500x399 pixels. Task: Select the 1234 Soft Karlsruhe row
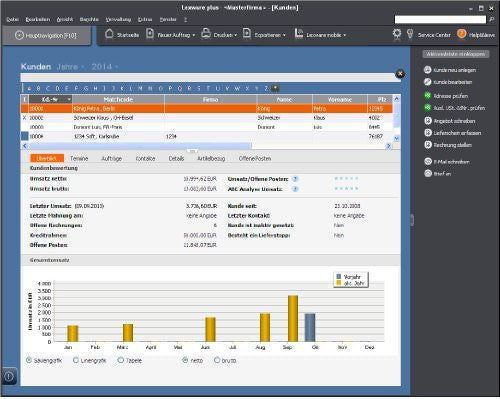[x=207, y=136]
